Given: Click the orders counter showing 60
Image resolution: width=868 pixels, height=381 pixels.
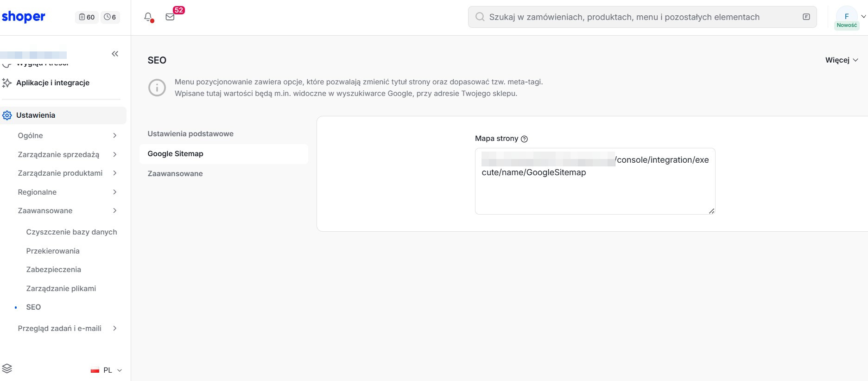Looking at the screenshot, I should click(87, 17).
